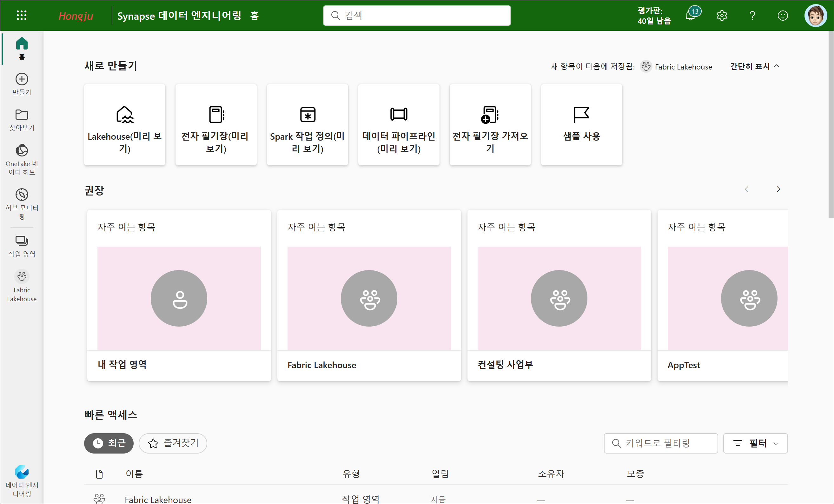Open Workspaces icon in sidebar
The image size is (834, 504).
[22, 246]
